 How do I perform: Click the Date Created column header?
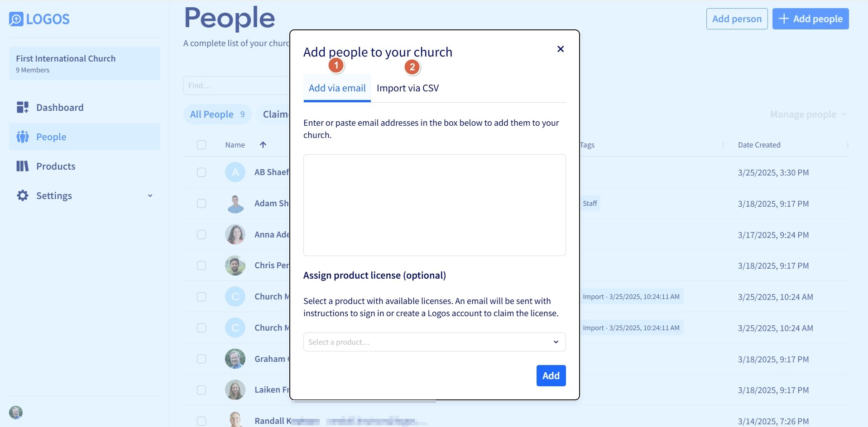pos(759,145)
